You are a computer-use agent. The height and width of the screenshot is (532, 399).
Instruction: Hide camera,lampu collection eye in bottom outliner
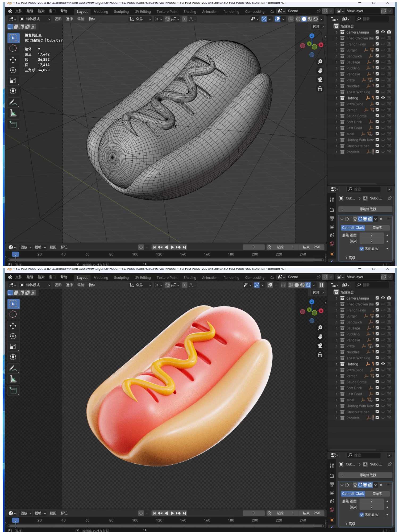383,298
